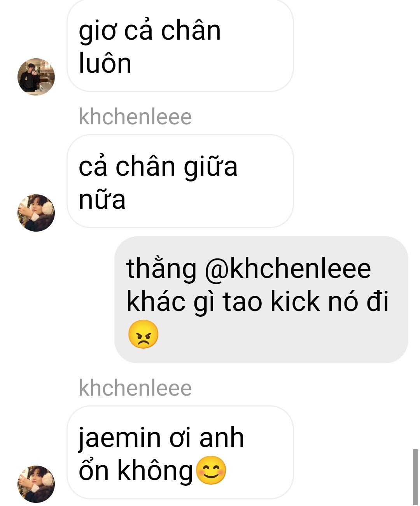Click the @khchenleee mention in gray message

287,269
